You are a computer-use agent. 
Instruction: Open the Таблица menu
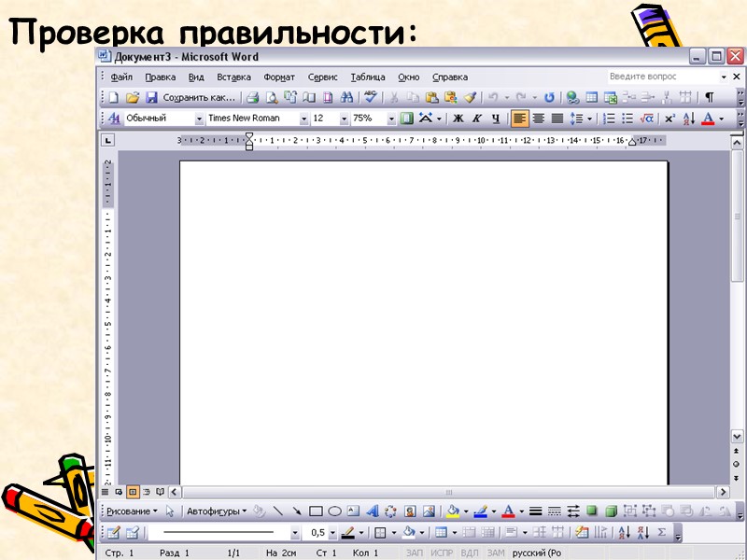(368, 77)
